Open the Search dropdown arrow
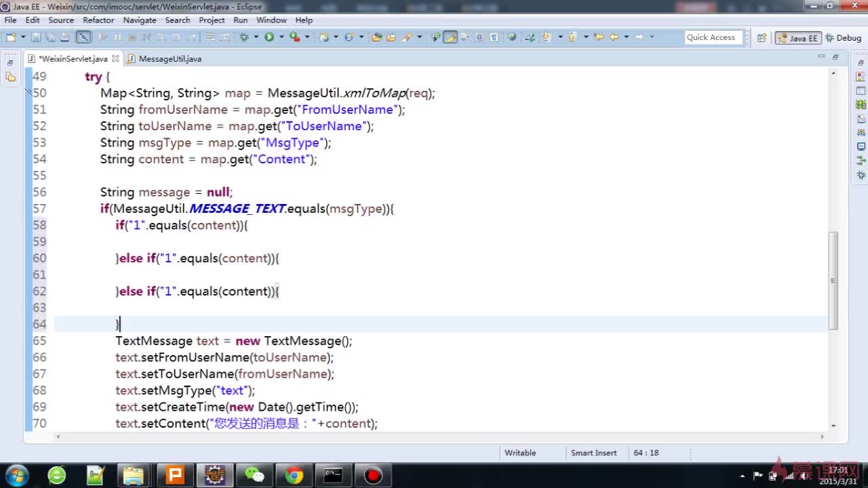Image resolution: width=868 pixels, height=488 pixels. point(420,37)
